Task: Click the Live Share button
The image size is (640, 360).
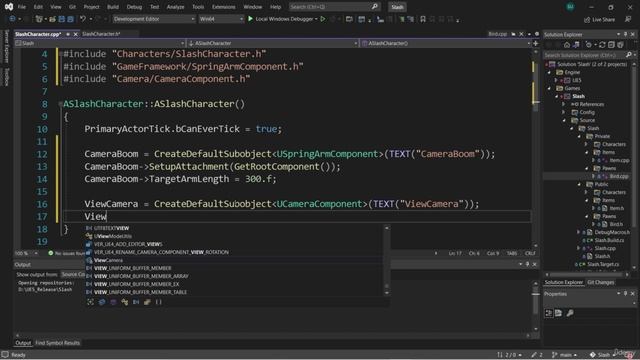Action: tap(599, 20)
